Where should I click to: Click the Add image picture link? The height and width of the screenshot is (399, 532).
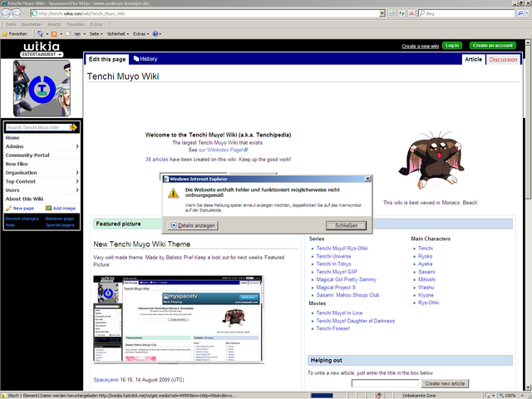click(x=61, y=209)
